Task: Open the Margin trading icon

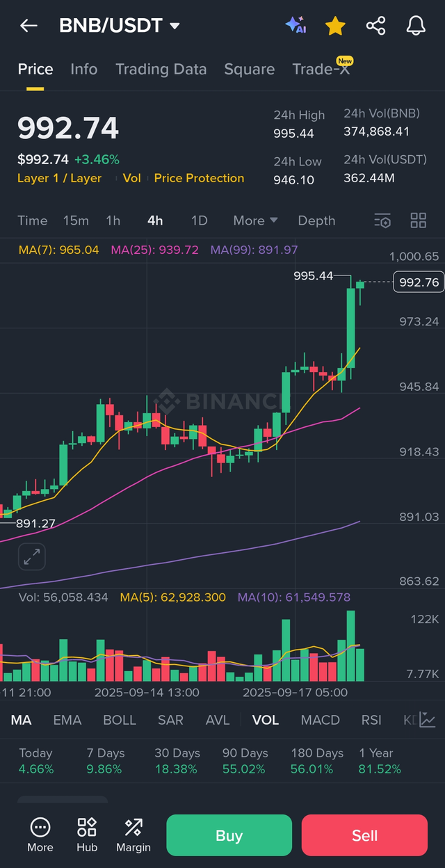Action: click(133, 835)
